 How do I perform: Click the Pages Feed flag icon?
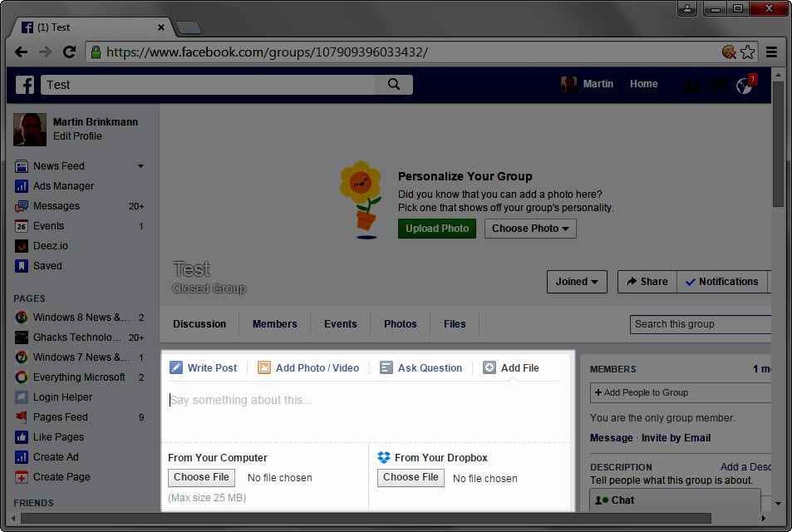tap(22, 417)
